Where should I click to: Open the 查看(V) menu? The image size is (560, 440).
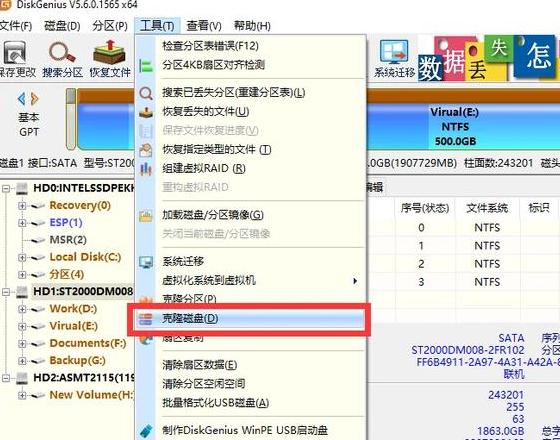tap(204, 26)
